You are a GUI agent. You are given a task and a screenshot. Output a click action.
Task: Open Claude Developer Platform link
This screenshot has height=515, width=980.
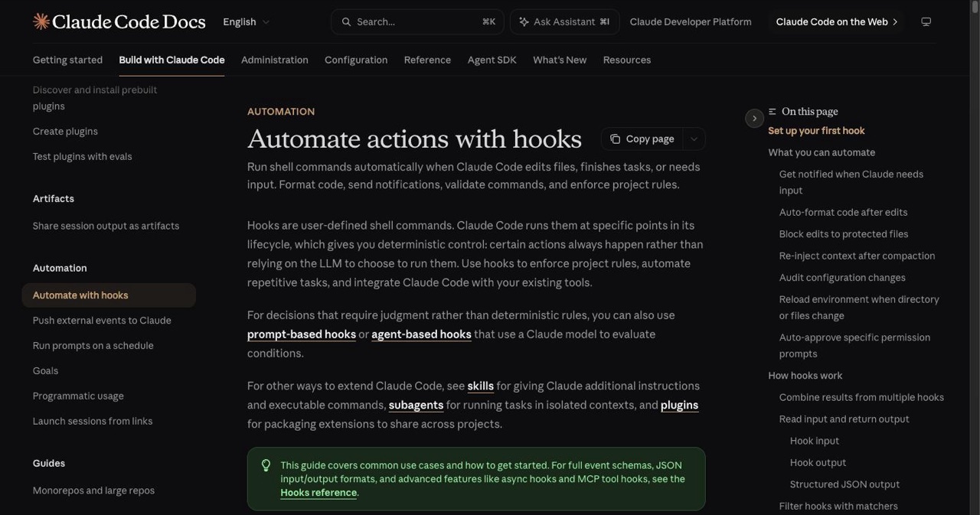click(x=691, y=22)
